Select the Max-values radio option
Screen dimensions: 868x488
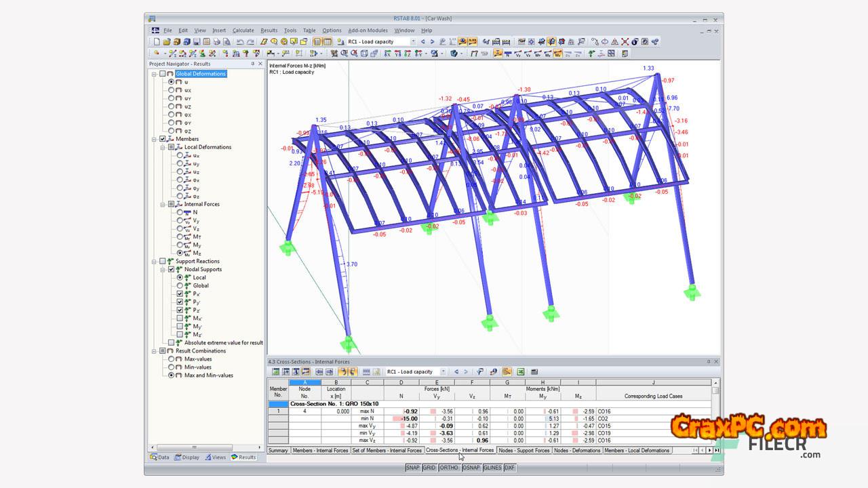coord(171,359)
